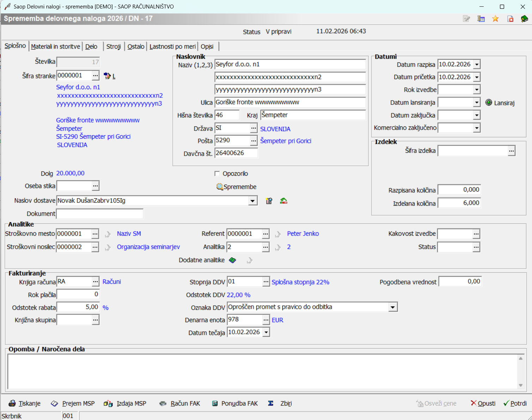This screenshot has height=420, width=532.
Task: Click the Lansiraj green indicator button
Action: tap(489, 103)
